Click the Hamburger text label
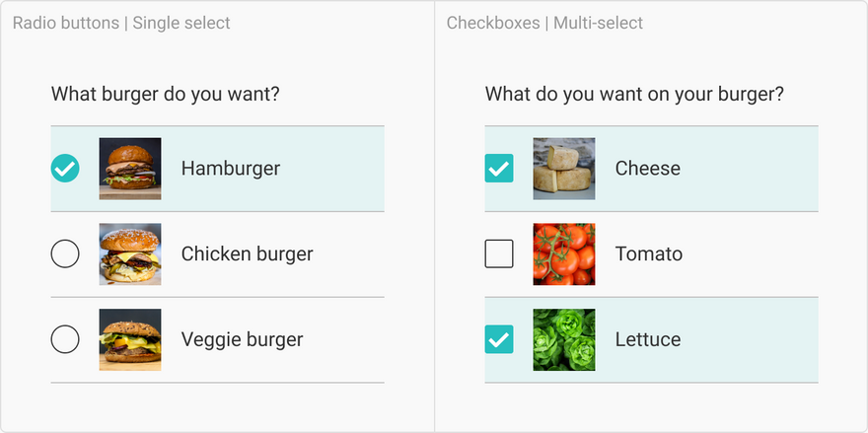The image size is (868, 433). [x=231, y=169]
